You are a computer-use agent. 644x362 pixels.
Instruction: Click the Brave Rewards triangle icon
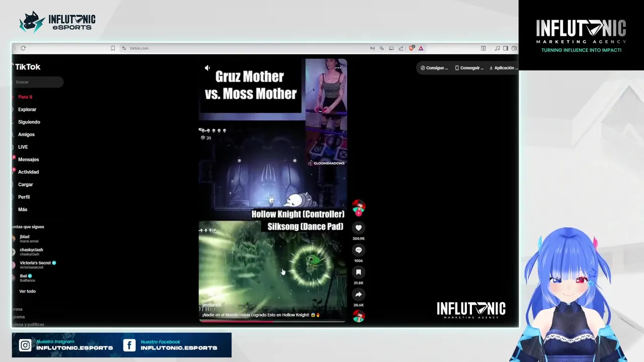click(x=421, y=48)
